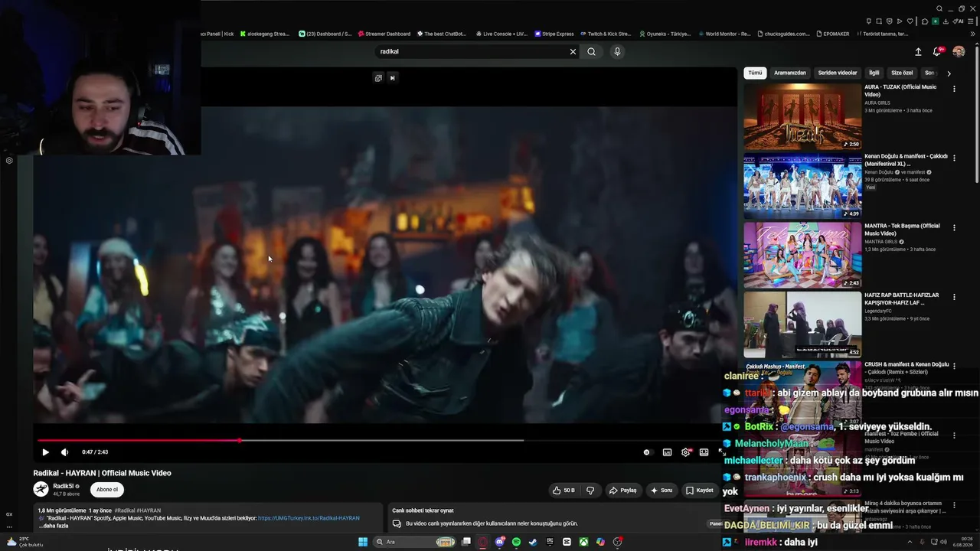Start voice search with the microphone
This screenshot has width=980, height=551.
click(617, 51)
